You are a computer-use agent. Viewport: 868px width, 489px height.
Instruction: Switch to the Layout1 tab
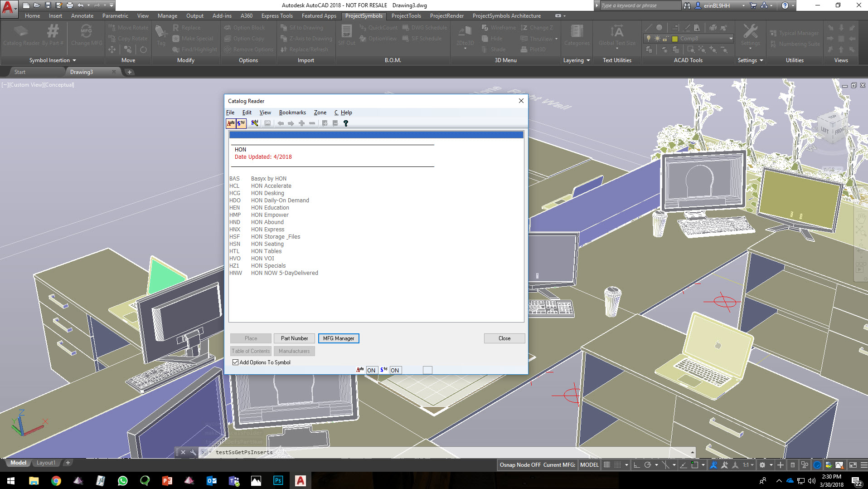pyautogui.click(x=46, y=463)
